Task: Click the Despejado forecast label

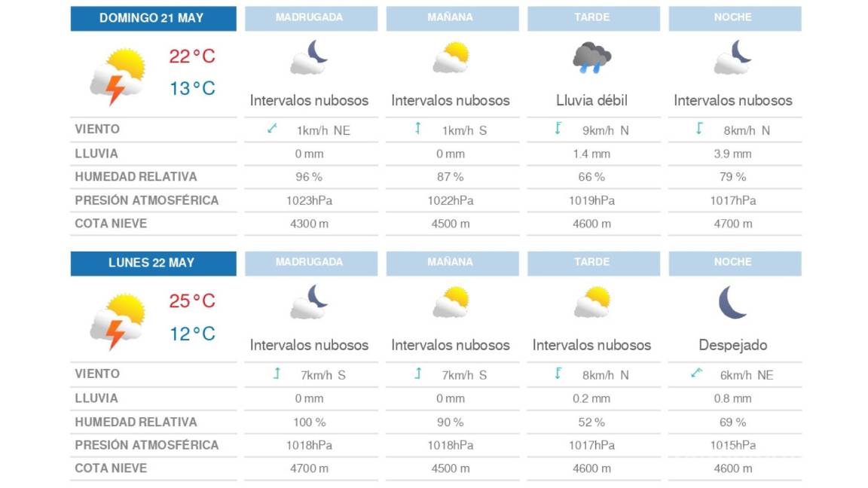Action: [x=735, y=345]
